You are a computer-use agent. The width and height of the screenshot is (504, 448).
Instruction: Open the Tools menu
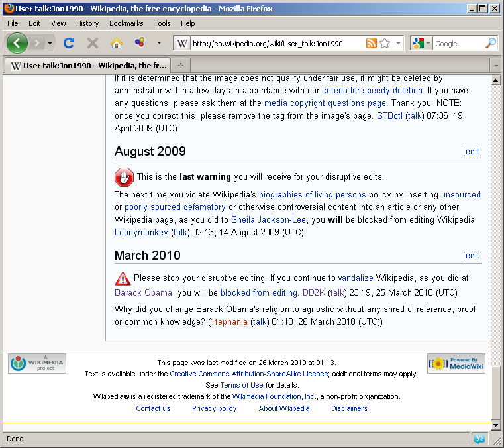click(162, 23)
